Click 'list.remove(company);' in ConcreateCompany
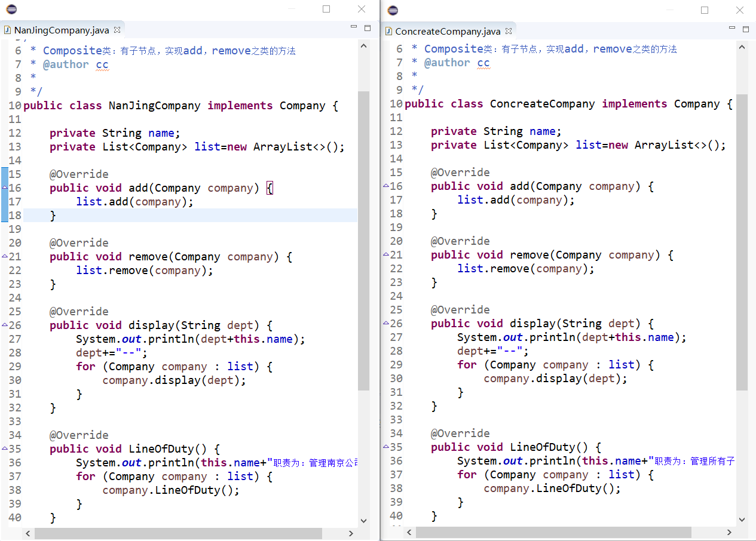756x541 pixels. (526, 269)
